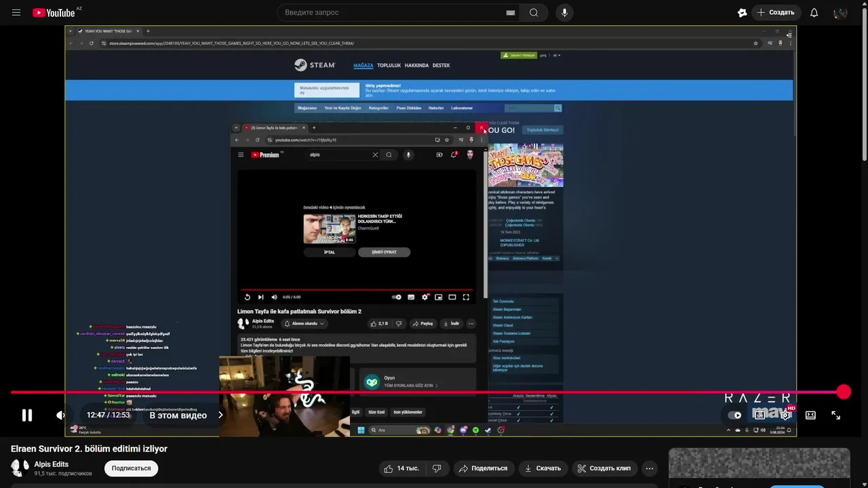
Task: Select 'Son yüklenenler' chip in recorded page
Action: (408, 412)
